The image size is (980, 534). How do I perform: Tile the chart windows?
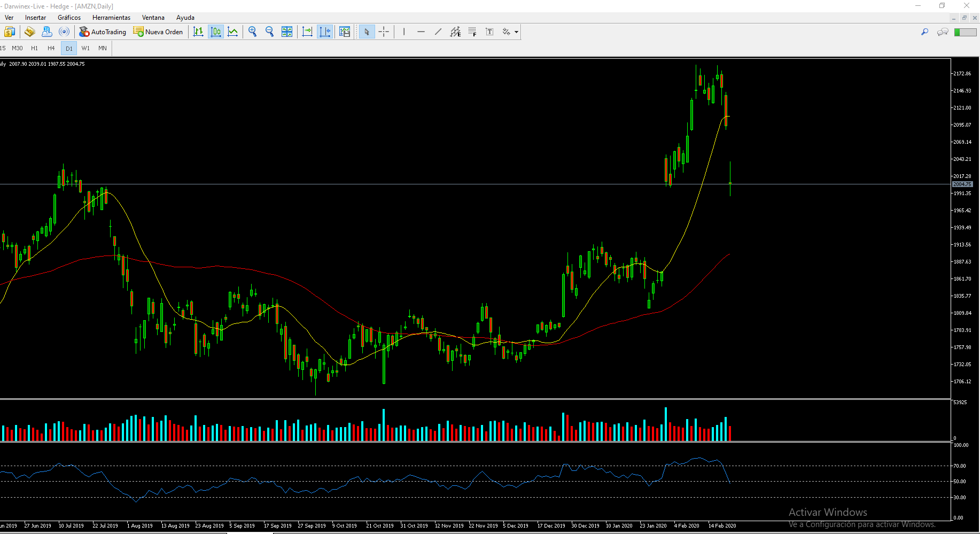287,32
